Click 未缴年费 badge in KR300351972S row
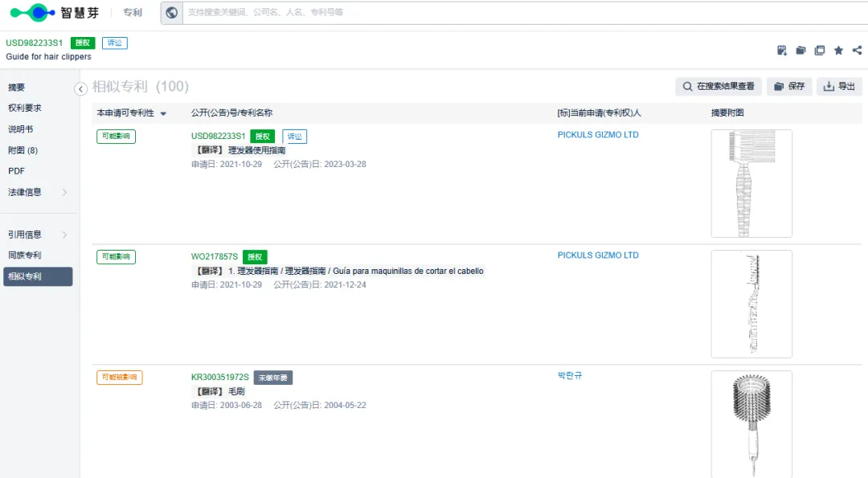Viewport: 868px width, 478px height. pos(273,378)
